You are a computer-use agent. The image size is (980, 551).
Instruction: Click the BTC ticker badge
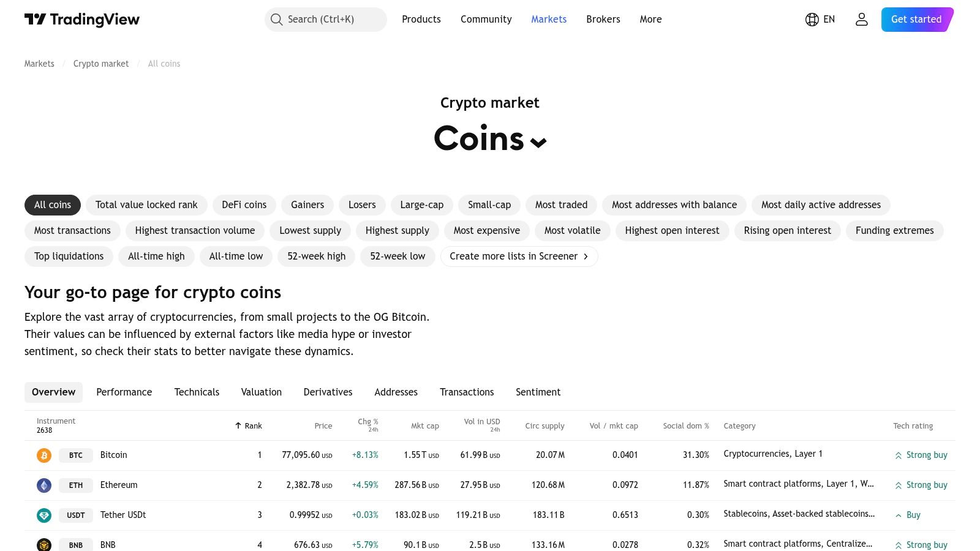76,455
